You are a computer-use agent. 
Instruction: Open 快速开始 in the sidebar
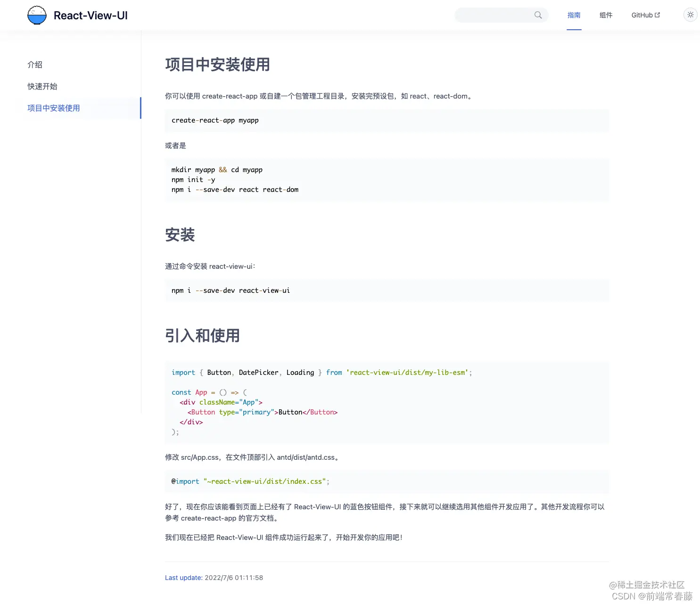point(42,86)
